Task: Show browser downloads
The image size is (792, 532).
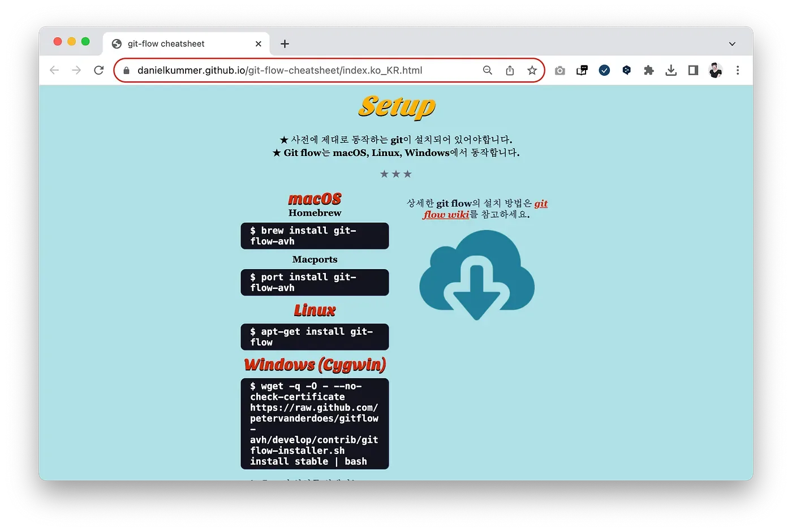Action: coord(671,70)
